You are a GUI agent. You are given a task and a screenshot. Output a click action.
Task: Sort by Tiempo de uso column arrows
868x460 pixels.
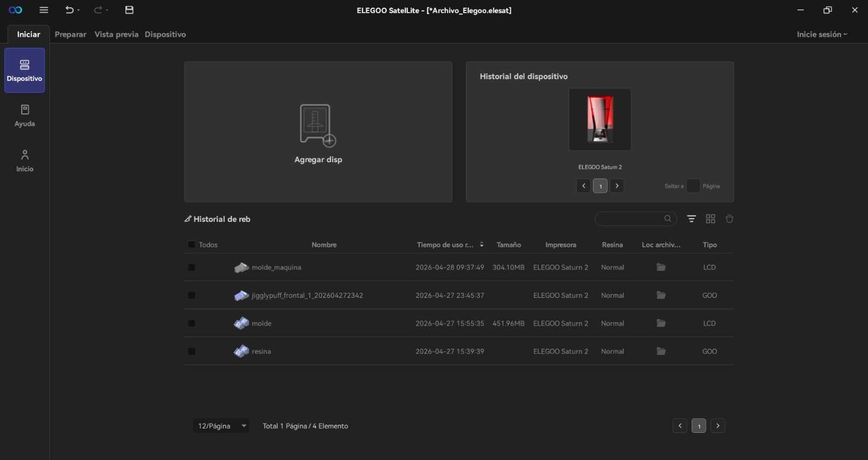point(482,245)
